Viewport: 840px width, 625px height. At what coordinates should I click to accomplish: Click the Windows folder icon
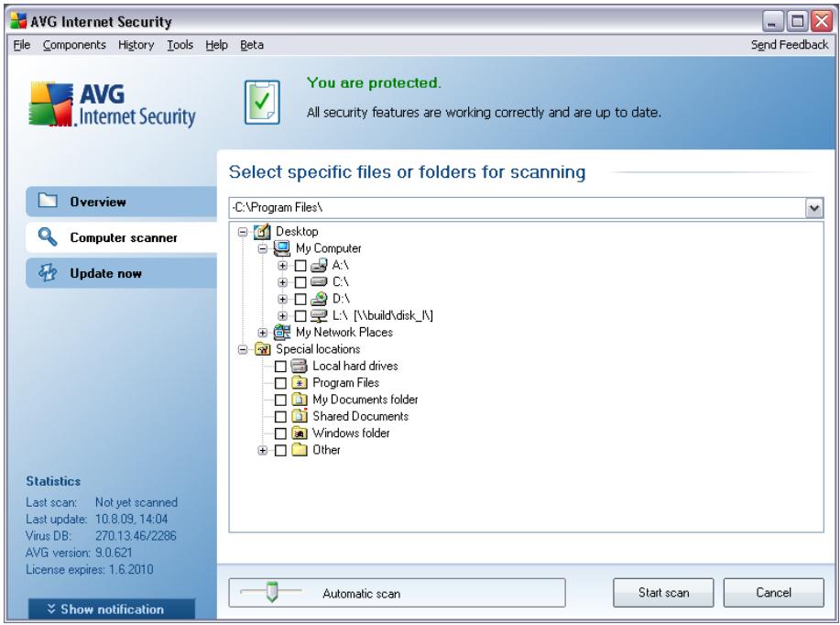tap(299, 433)
